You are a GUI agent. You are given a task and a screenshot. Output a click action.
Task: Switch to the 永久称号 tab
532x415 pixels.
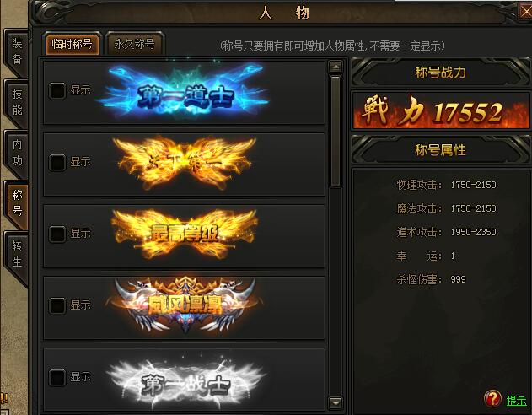134,44
